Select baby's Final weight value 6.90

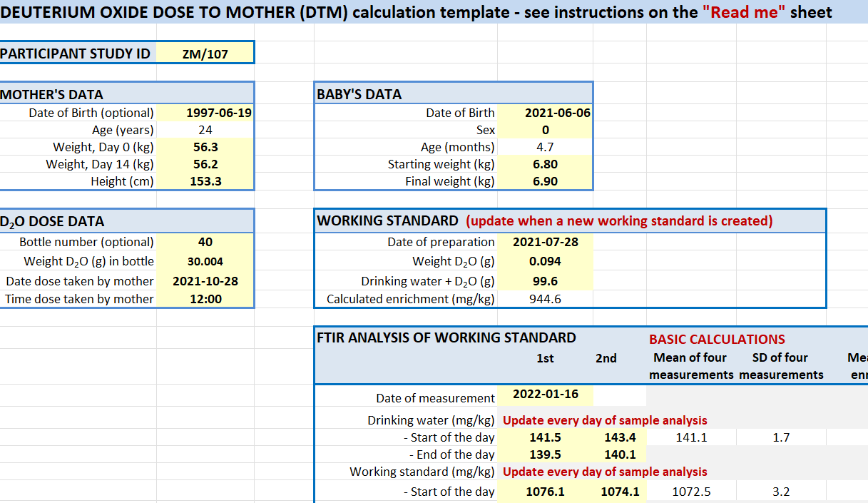point(545,181)
